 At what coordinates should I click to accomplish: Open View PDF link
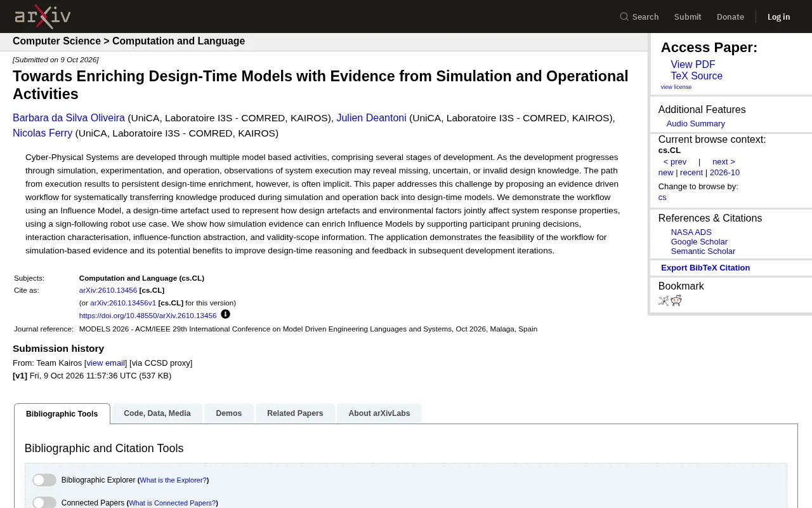(x=693, y=65)
